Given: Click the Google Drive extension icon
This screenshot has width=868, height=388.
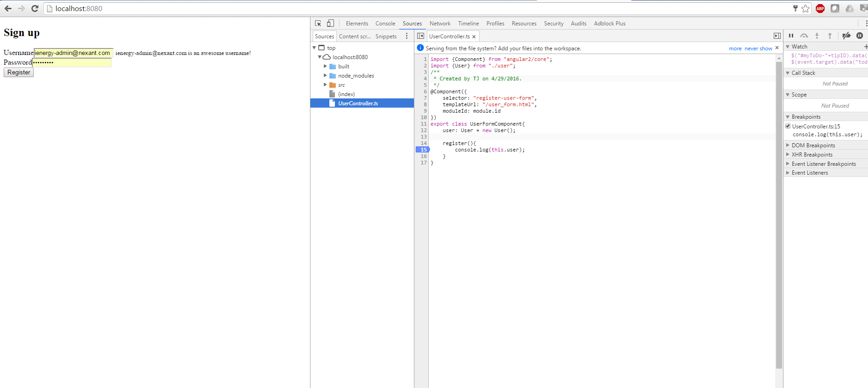Looking at the screenshot, I should coord(850,8).
